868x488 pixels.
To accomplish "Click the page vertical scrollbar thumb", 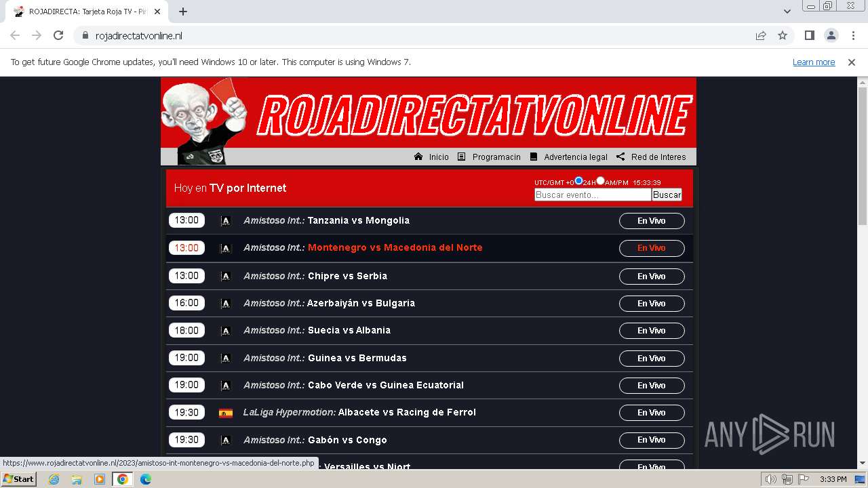I will pos(863,157).
